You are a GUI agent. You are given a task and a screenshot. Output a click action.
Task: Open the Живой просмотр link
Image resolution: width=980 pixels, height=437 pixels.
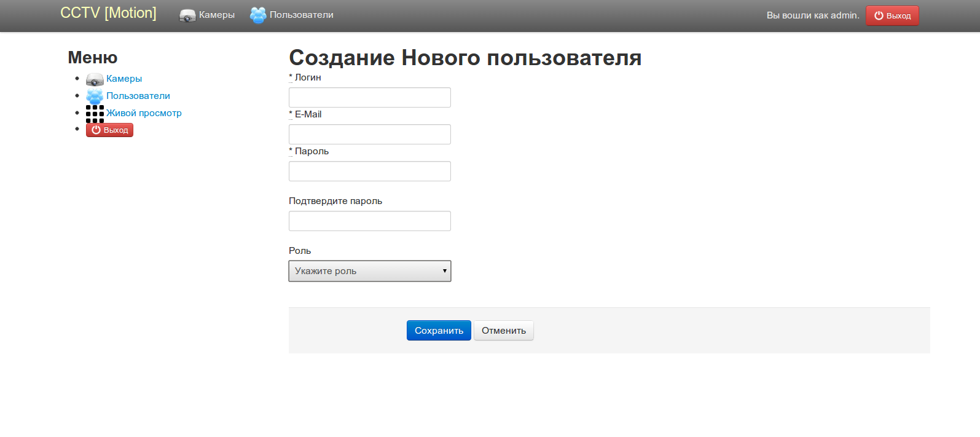click(144, 113)
